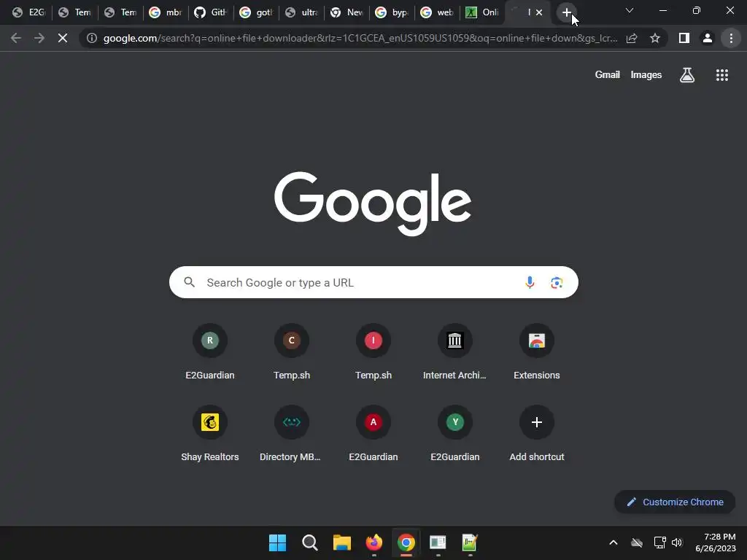Open a new tab with the plus button

(566, 13)
